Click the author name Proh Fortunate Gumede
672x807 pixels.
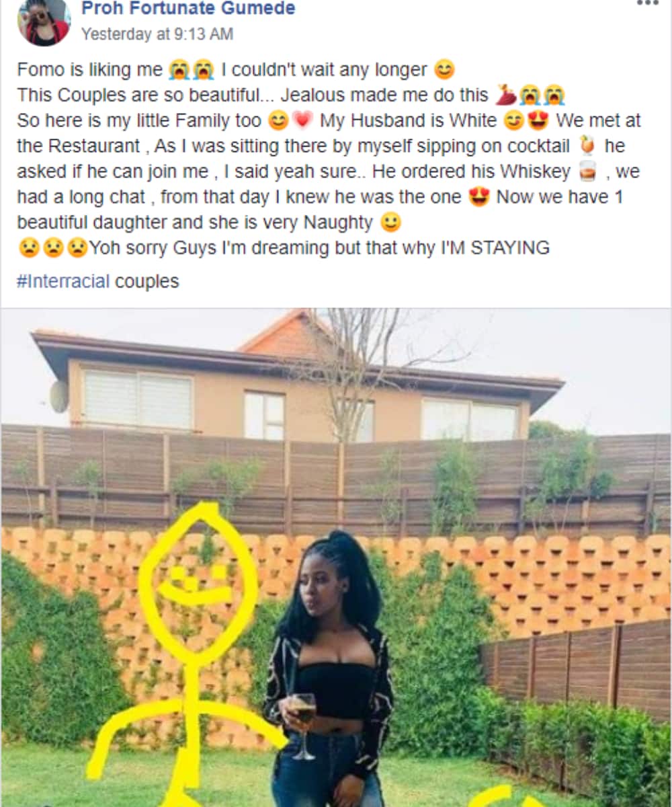click(x=188, y=9)
